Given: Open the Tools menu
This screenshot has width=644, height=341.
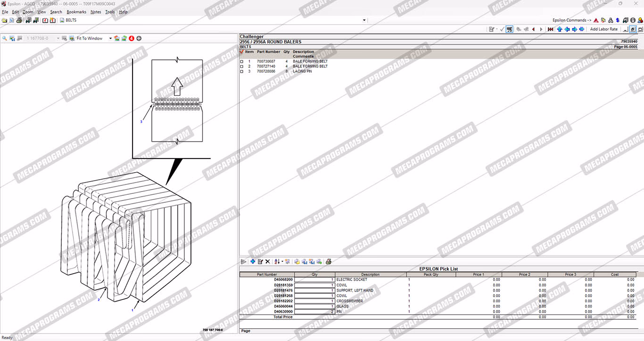Looking at the screenshot, I should pos(110,12).
